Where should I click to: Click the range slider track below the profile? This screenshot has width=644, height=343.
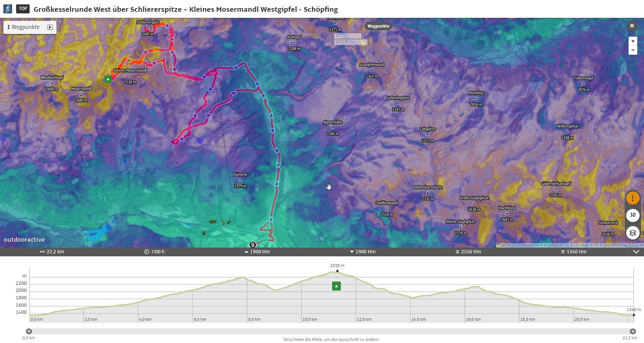coord(331,331)
